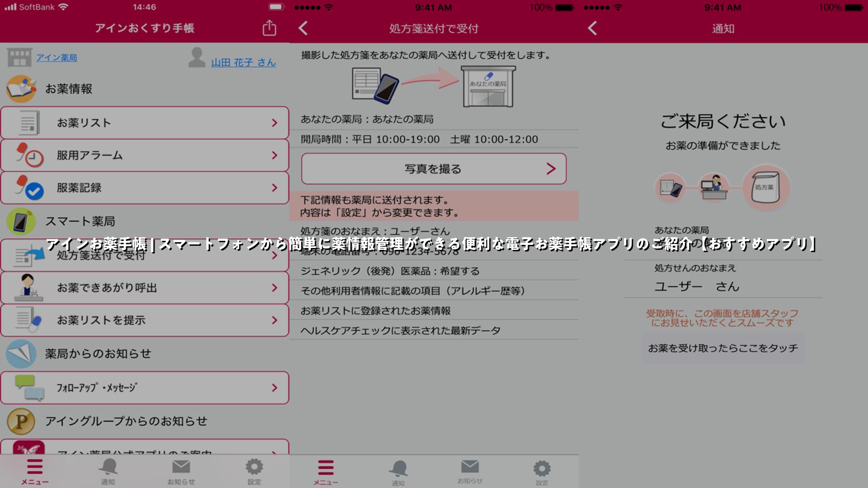Tap the prescription and phone illustration
This screenshot has width=868, height=488.
pos(375,86)
